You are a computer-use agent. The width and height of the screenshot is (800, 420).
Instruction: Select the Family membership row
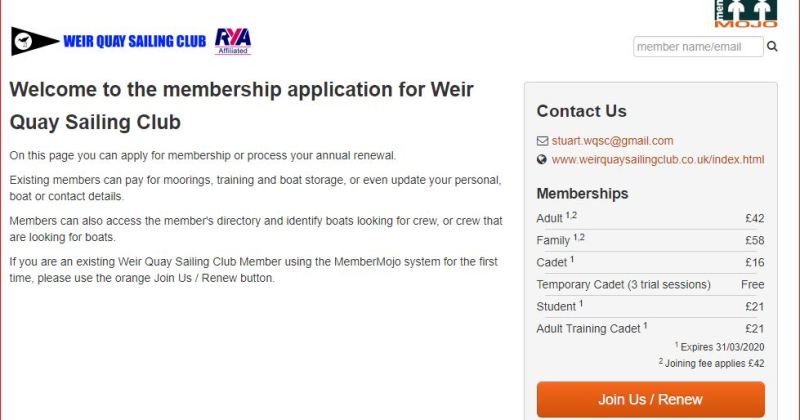point(650,240)
